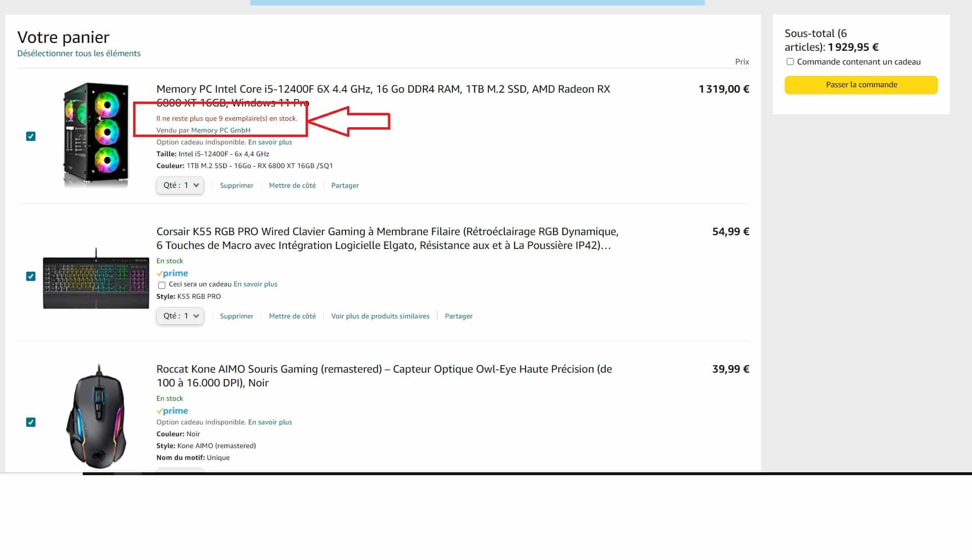Click 'Supprimer' for the Corsair keyboard

[237, 316]
